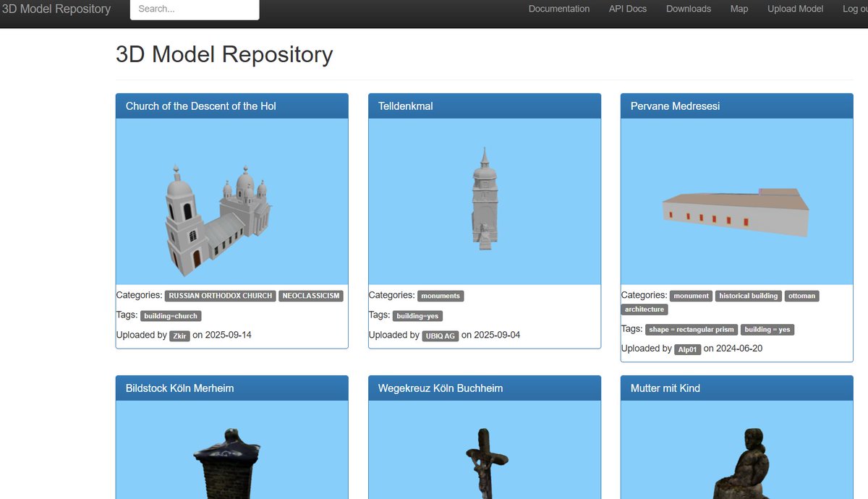Click the Mutter mit Kind statue preview
This screenshot has width=868, height=499.
click(737, 450)
